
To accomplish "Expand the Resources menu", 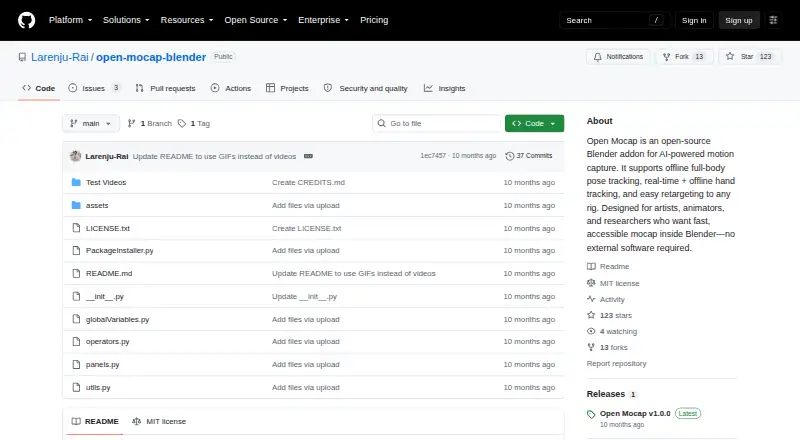I will click(187, 20).
